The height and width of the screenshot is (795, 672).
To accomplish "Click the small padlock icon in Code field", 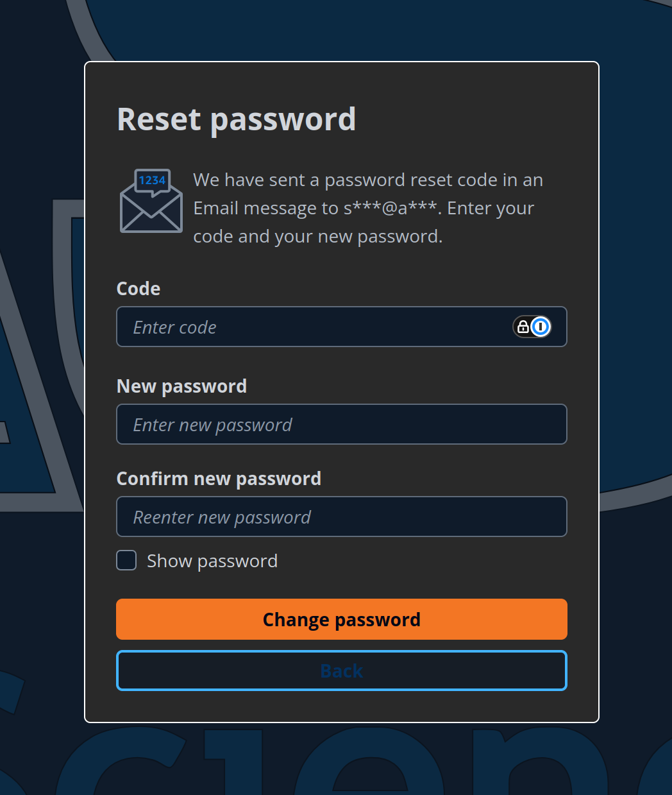I will 523,327.
